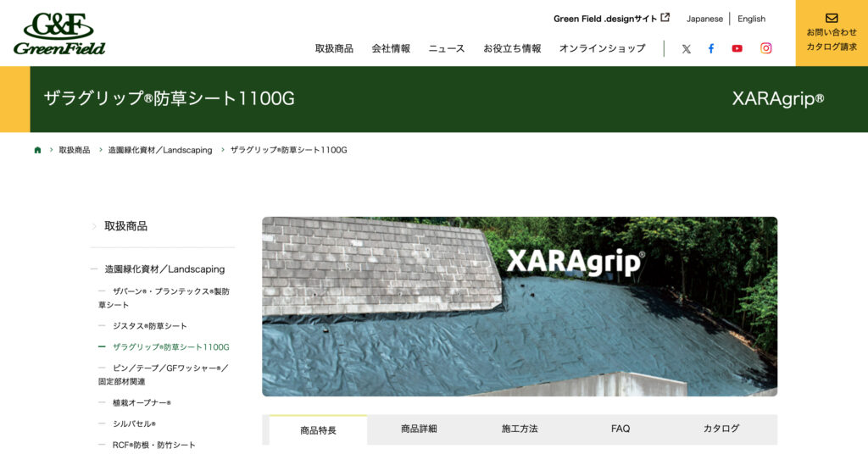Click 造園緑化資材／Landscaping breadcrumb link
This screenshot has height=454, width=868.
(x=160, y=150)
